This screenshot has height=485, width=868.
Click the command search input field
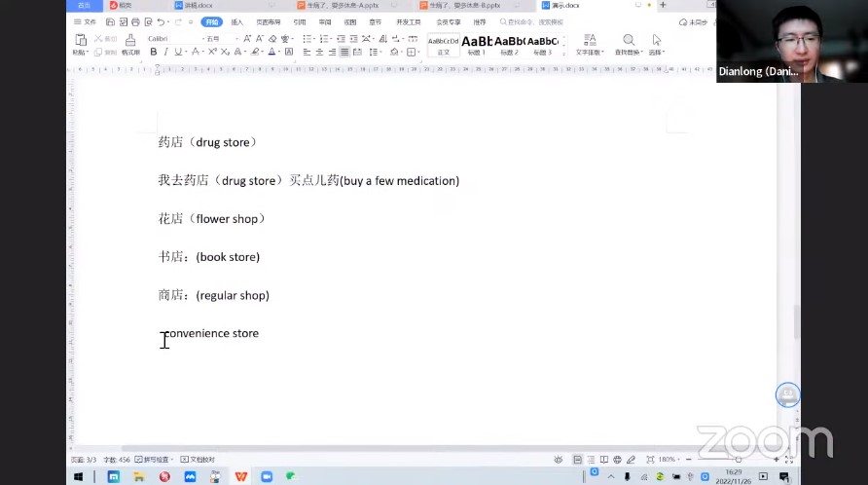[532, 22]
